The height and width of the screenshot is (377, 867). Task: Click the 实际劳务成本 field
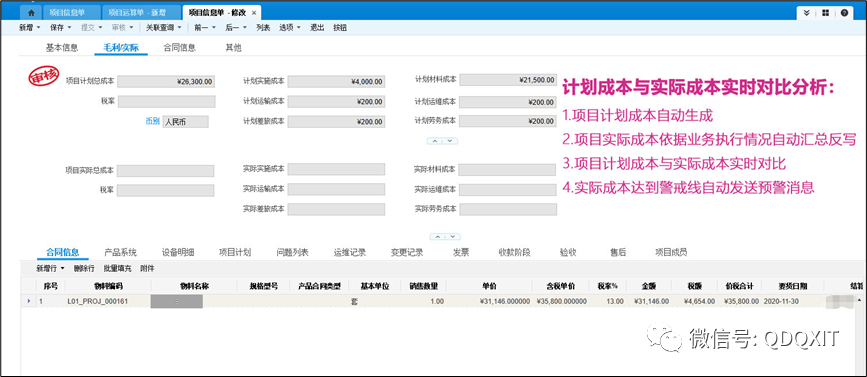point(508,210)
